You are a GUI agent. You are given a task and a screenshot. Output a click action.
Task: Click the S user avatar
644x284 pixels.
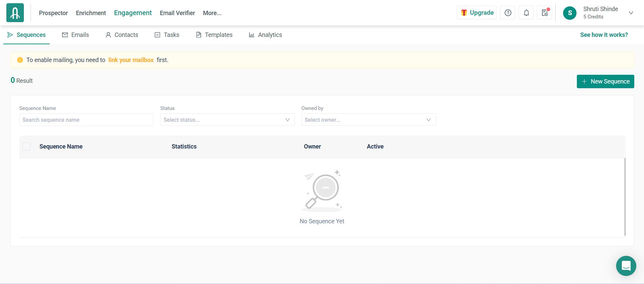point(569,13)
